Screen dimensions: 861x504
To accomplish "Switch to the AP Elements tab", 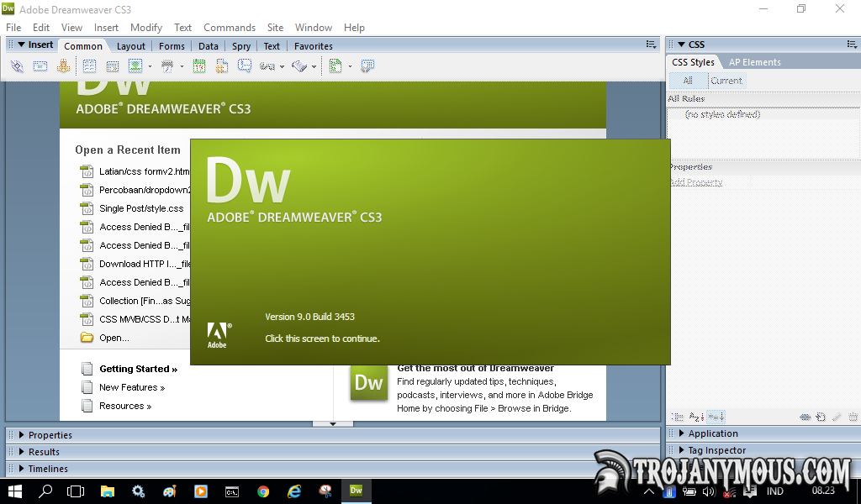I will tap(754, 62).
